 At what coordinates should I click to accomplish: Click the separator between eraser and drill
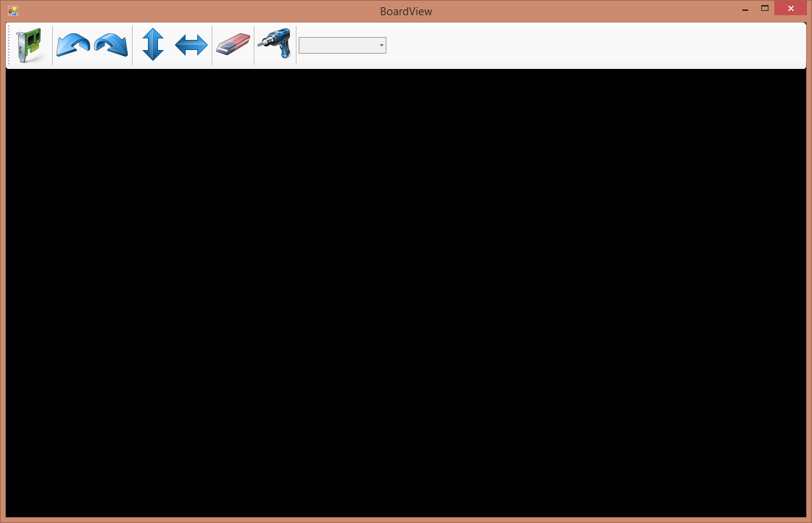[x=254, y=45]
